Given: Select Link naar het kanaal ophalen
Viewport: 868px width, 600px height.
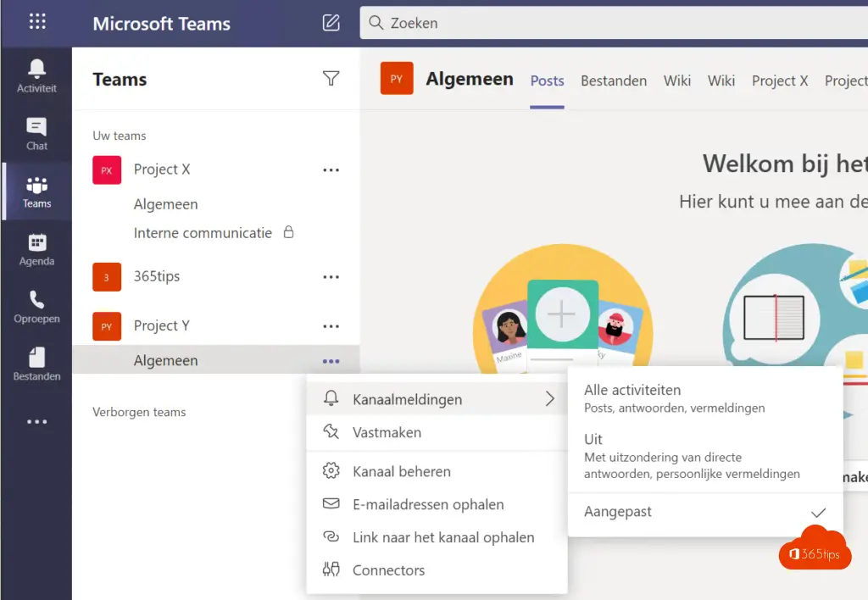Looking at the screenshot, I should (437, 537).
